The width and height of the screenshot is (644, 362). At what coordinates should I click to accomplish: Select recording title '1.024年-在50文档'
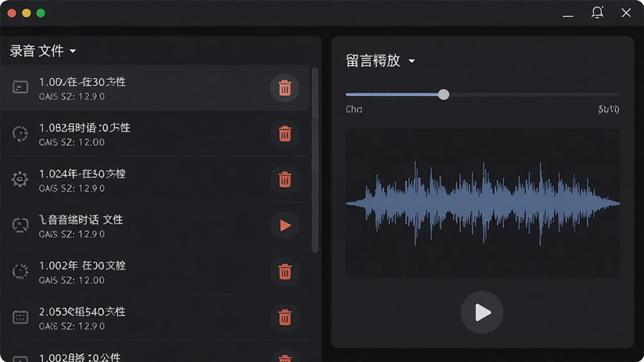point(82,174)
